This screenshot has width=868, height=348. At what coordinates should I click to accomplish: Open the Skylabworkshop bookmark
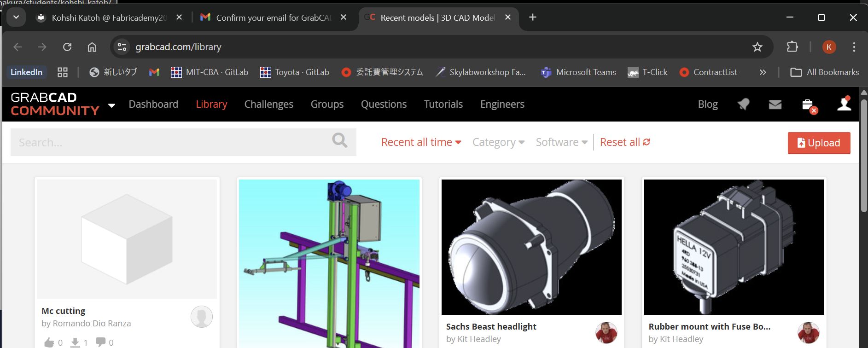click(481, 72)
